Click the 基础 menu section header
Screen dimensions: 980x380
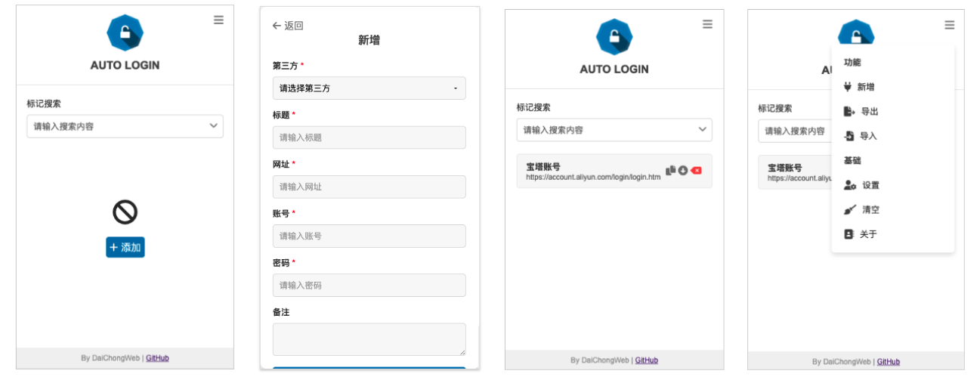852,161
